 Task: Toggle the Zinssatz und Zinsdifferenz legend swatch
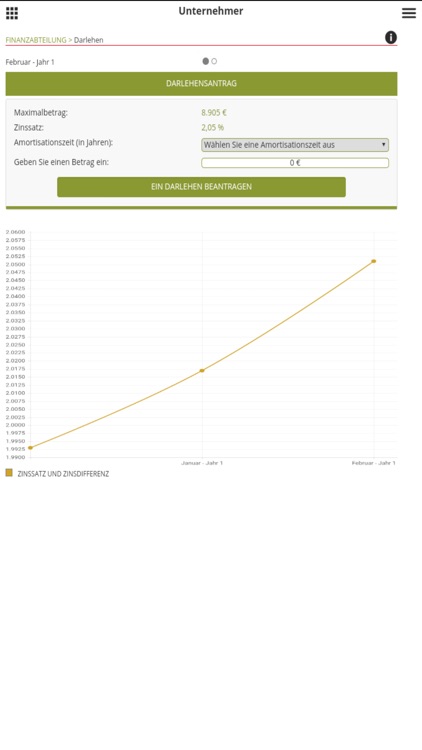point(9,473)
